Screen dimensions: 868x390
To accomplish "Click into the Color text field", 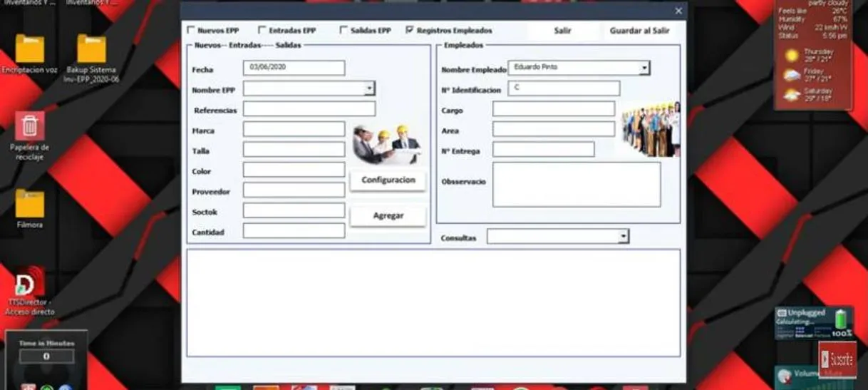I will point(294,170).
